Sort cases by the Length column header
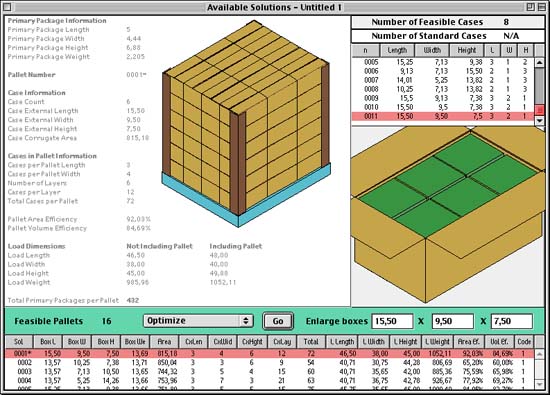The image size is (550, 395). point(397,50)
